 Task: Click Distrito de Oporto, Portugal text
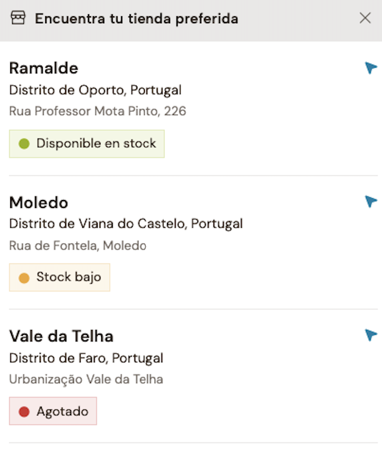95,90
